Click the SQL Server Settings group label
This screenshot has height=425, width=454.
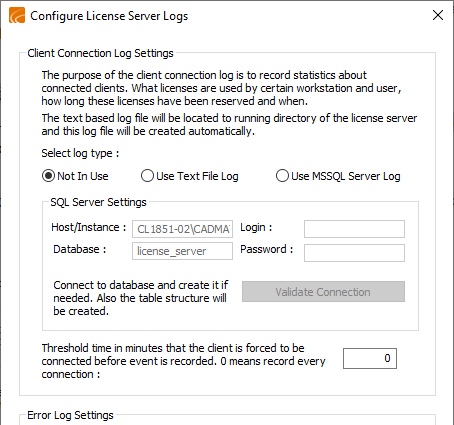(98, 202)
